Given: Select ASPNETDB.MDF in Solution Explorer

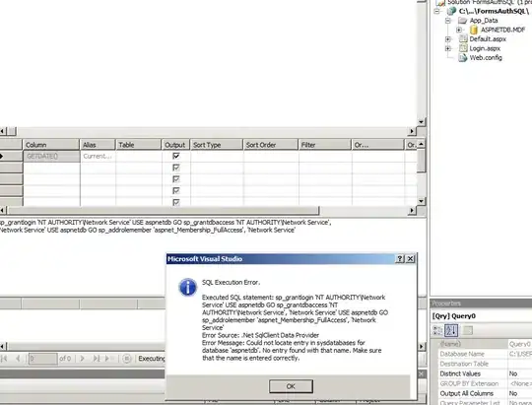Looking at the screenshot, I should tap(502, 30).
